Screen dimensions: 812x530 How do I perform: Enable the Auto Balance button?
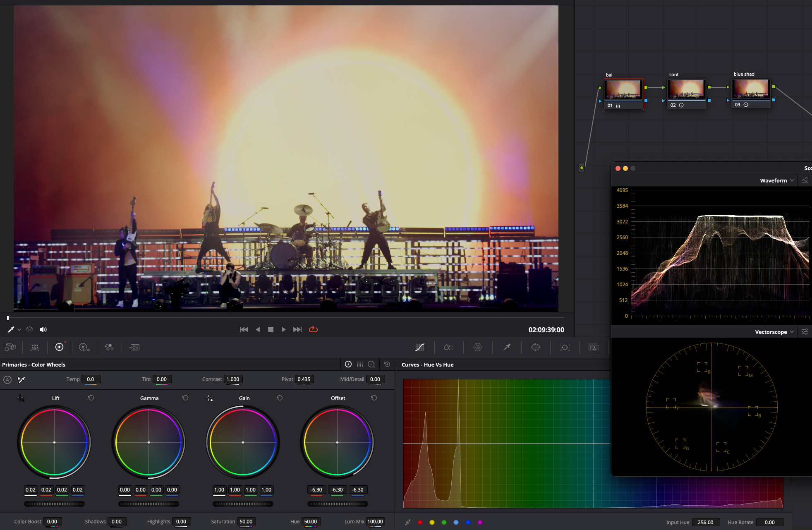click(x=7, y=379)
